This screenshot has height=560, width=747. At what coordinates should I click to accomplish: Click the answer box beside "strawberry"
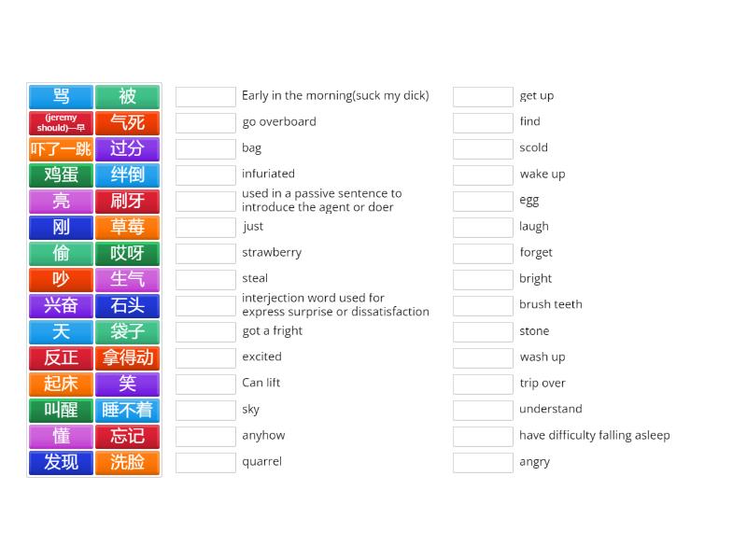pyautogui.click(x=205, y=253)
